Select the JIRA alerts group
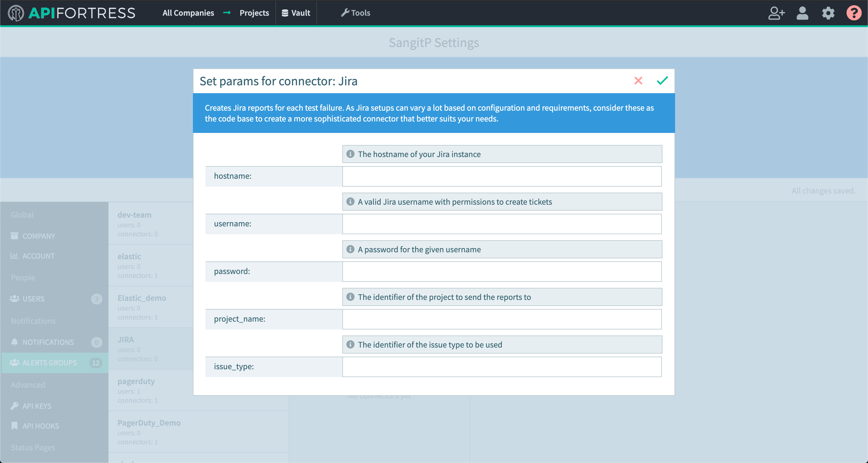The height and width of the screenshot is (463, 868). 125,339
